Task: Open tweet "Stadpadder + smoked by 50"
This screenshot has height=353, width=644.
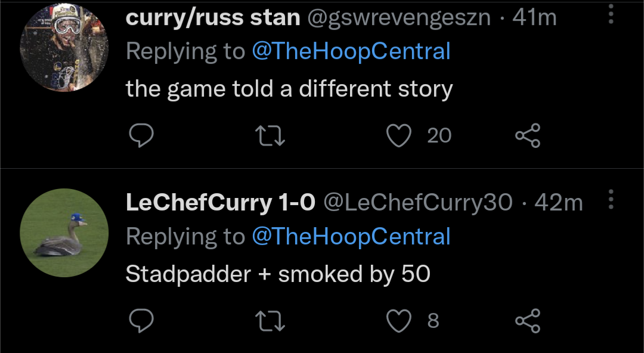Action: (x=278, y=274)
